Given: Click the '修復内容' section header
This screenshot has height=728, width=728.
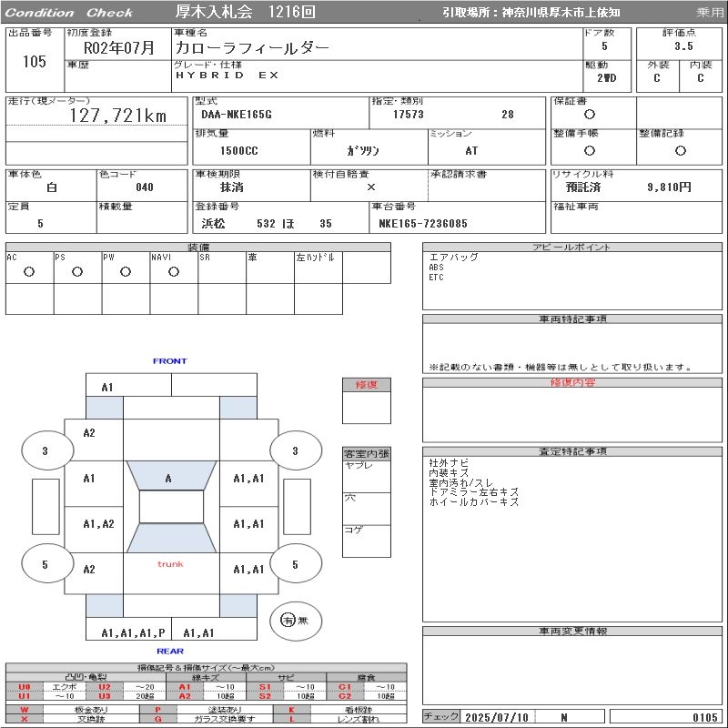Looking at the screenshot, I should 572,382.
